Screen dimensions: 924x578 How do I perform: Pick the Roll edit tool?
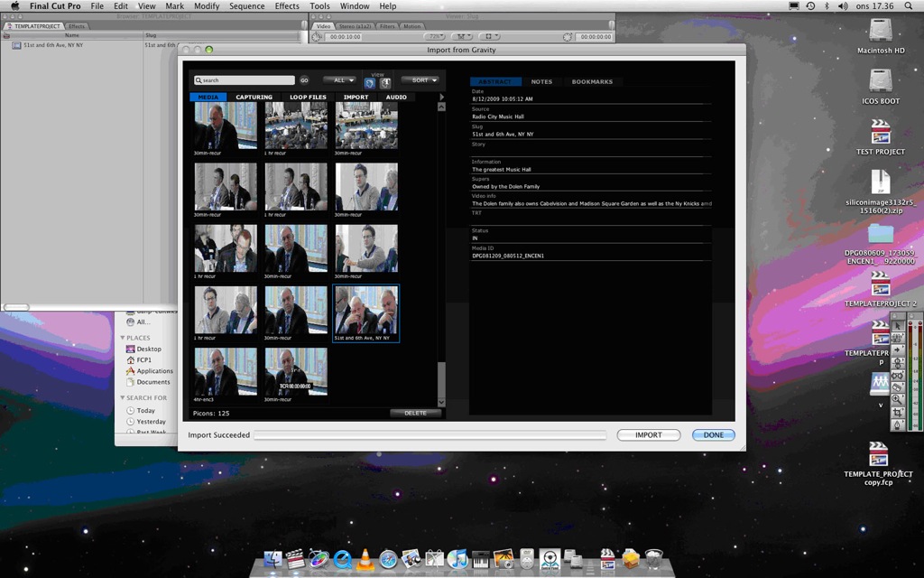pos(898,362)
